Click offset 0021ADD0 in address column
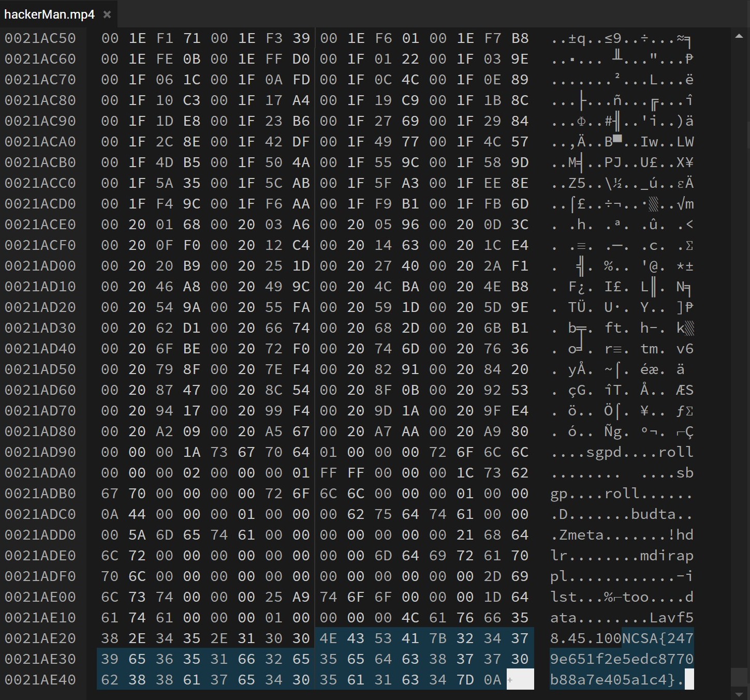This screenshot has width=750, height=700. [x=40, y=535]
